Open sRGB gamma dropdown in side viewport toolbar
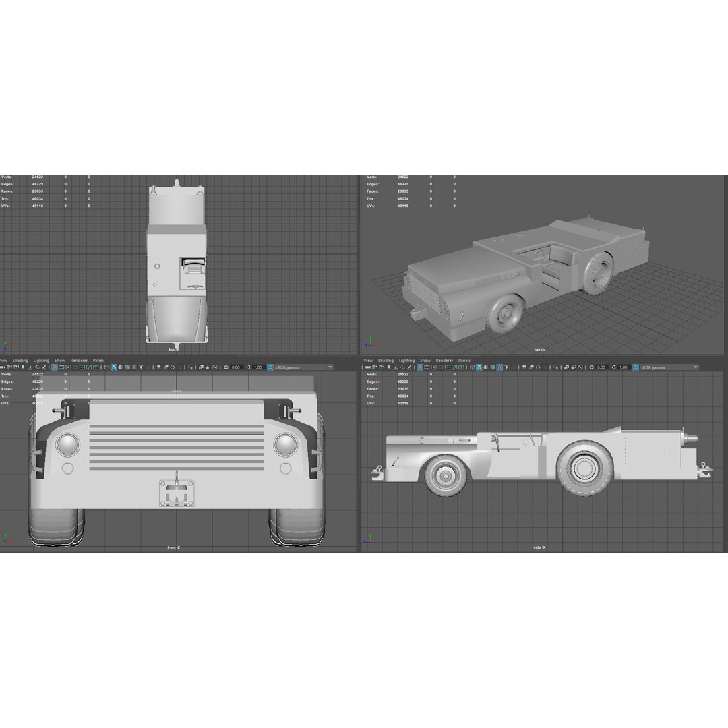 point(670,367)
